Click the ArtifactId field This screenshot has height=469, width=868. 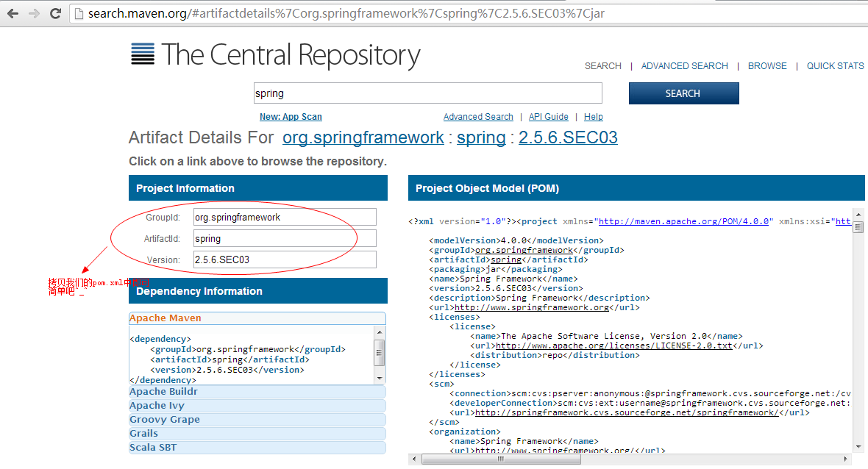pos(285,238)
